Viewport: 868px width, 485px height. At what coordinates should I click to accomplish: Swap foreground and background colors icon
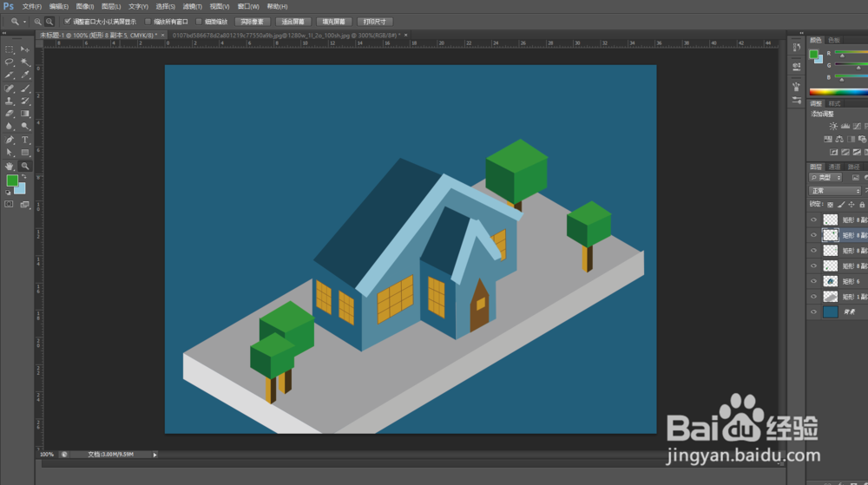[23, 177]
